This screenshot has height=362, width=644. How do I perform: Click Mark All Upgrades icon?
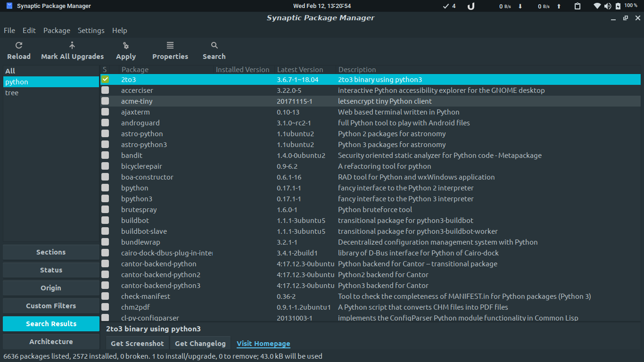tap(72, 46)
